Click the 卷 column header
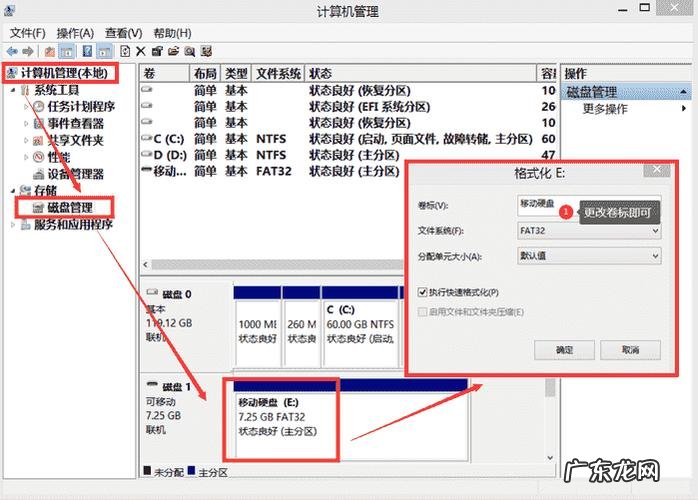This screenshot has width=698, height=500. tap(165, 73)
